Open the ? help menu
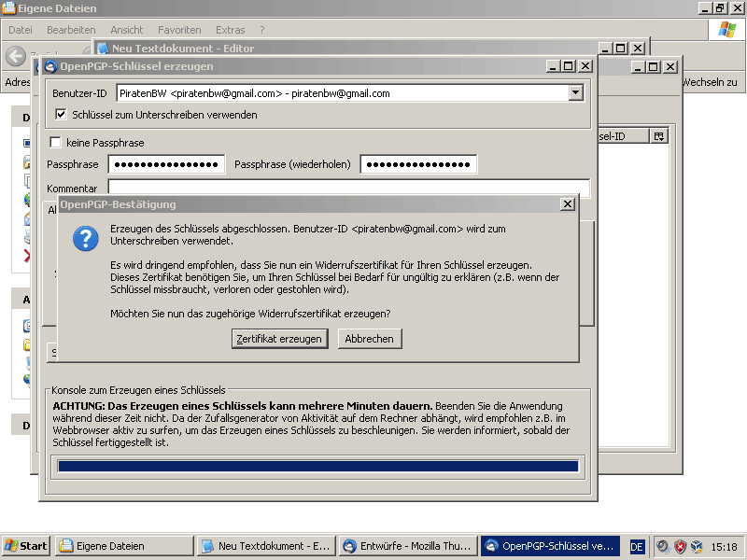 [262, 30]
